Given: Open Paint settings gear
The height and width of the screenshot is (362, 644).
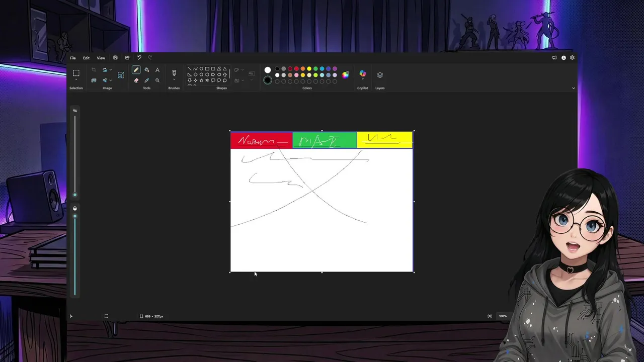Looking at the screenshot, I should click(572, 58).
